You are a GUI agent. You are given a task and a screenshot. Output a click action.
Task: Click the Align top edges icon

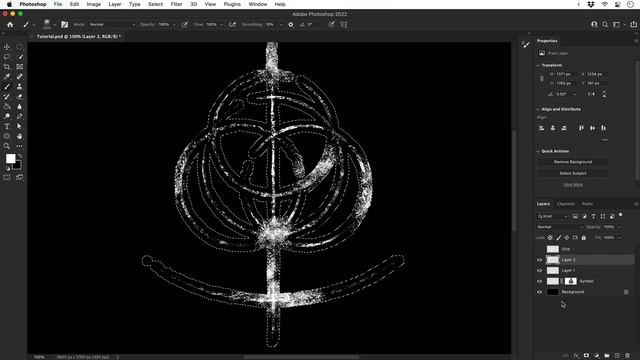(x=581, y=128)
